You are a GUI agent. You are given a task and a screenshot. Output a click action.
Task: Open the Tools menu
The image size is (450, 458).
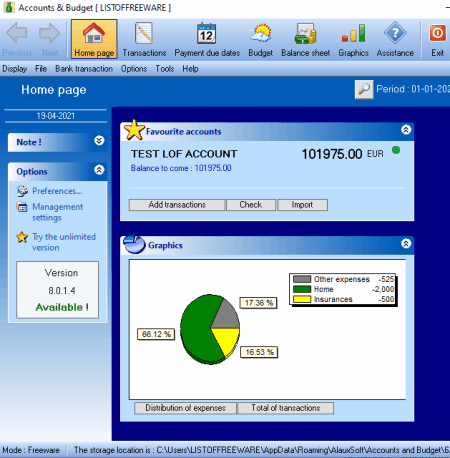click(x=165, y=69)
